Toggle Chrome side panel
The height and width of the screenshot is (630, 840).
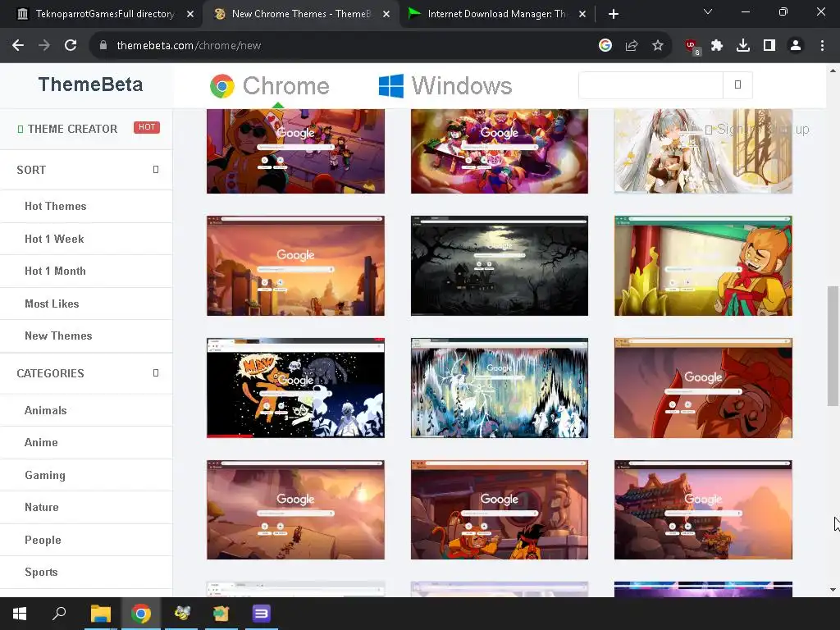pos(769,46)
